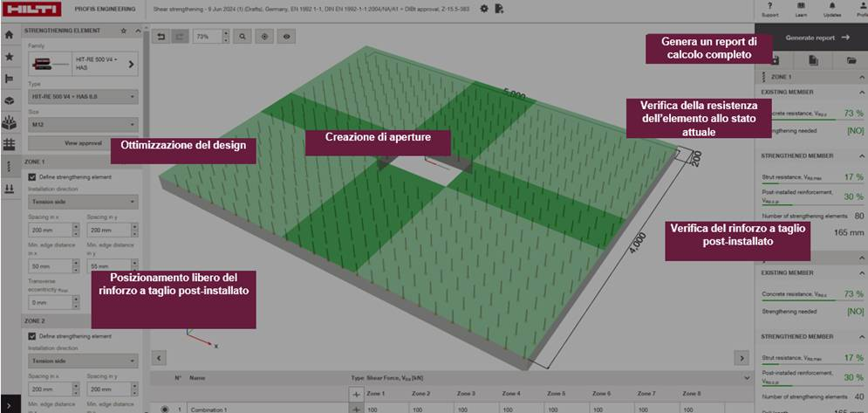Collapse lower Strengthened Member section
Screen dimensions: 868x413
(861, 336)
